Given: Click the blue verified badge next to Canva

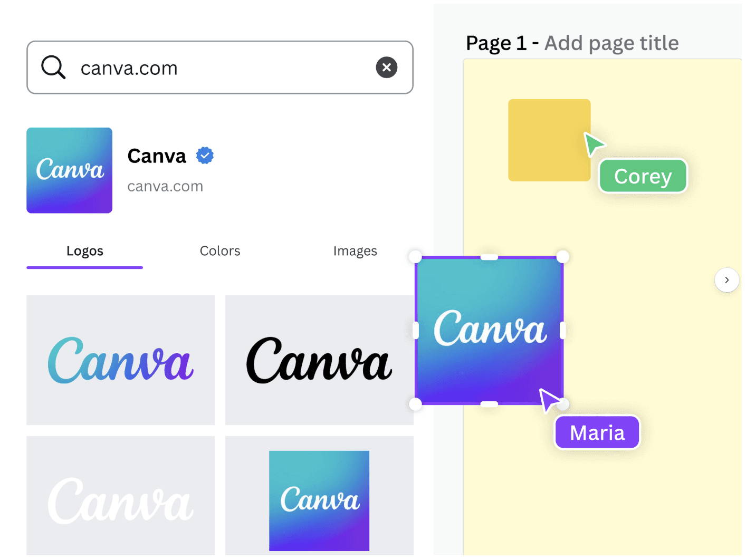Looking at the screenshot, I should click(205, 156).
